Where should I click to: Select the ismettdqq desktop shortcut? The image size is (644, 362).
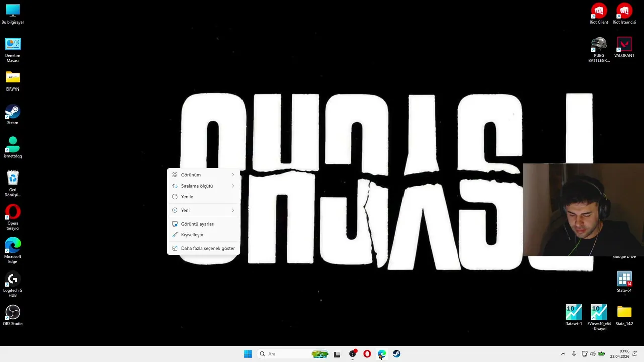pos(13,148)
